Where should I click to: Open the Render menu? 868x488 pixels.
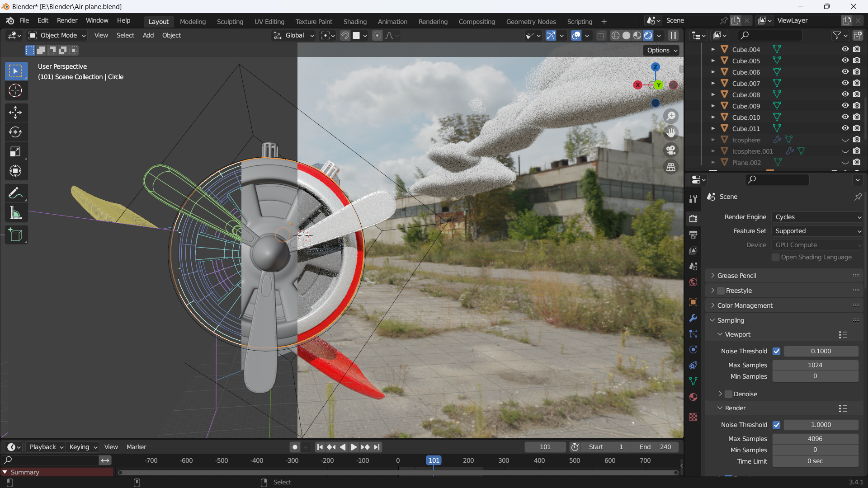67,21
